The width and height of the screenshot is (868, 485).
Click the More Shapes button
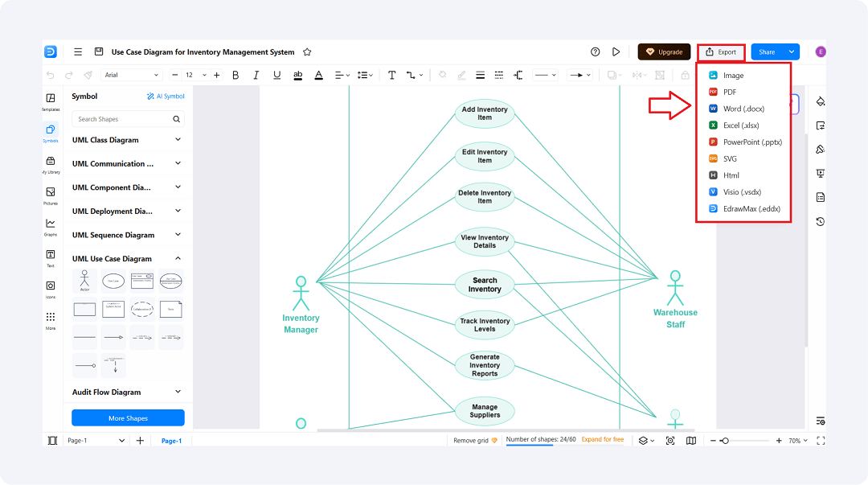tap(128, 418)
